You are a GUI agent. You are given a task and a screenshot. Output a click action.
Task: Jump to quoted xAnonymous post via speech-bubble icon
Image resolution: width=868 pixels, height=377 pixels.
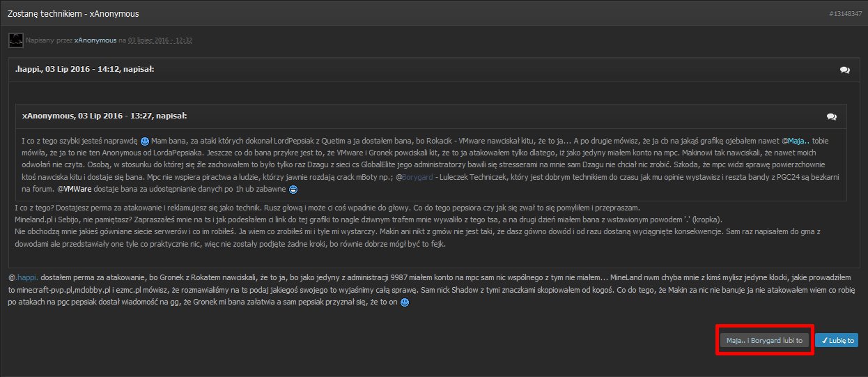pos(831,116)
